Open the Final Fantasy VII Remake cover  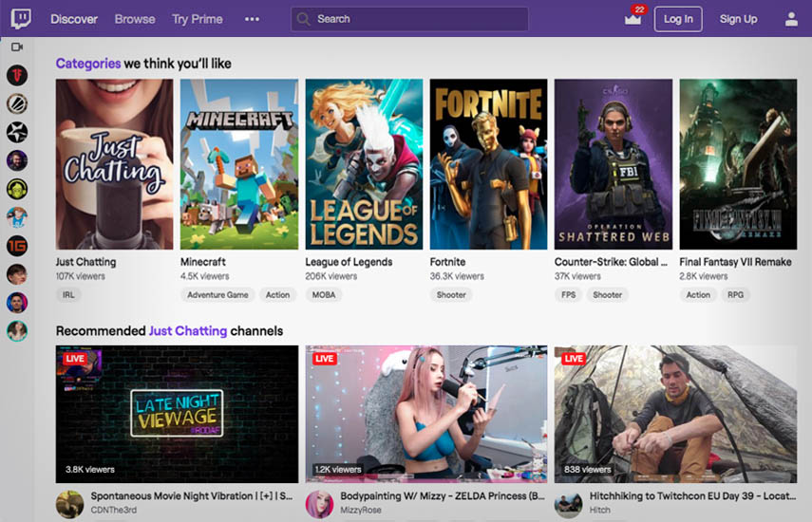pyautogui.click(x=738, y=164)
